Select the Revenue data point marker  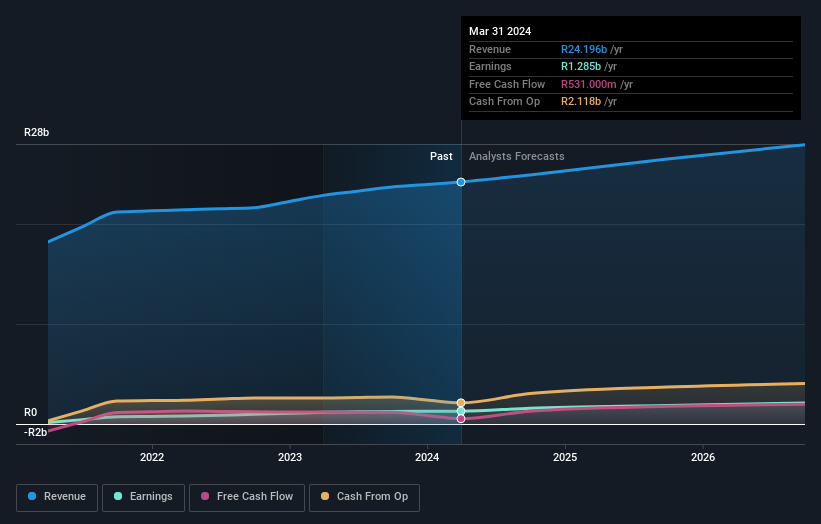point(461,182)
